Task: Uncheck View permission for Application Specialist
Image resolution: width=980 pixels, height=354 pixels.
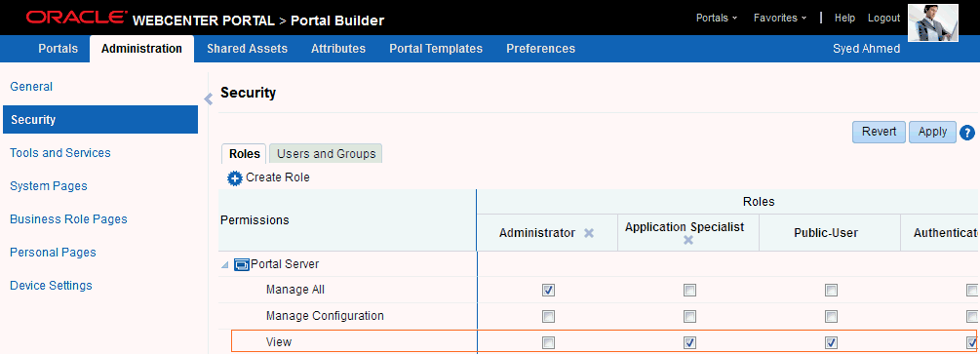Action: click(x=689, y=342)
